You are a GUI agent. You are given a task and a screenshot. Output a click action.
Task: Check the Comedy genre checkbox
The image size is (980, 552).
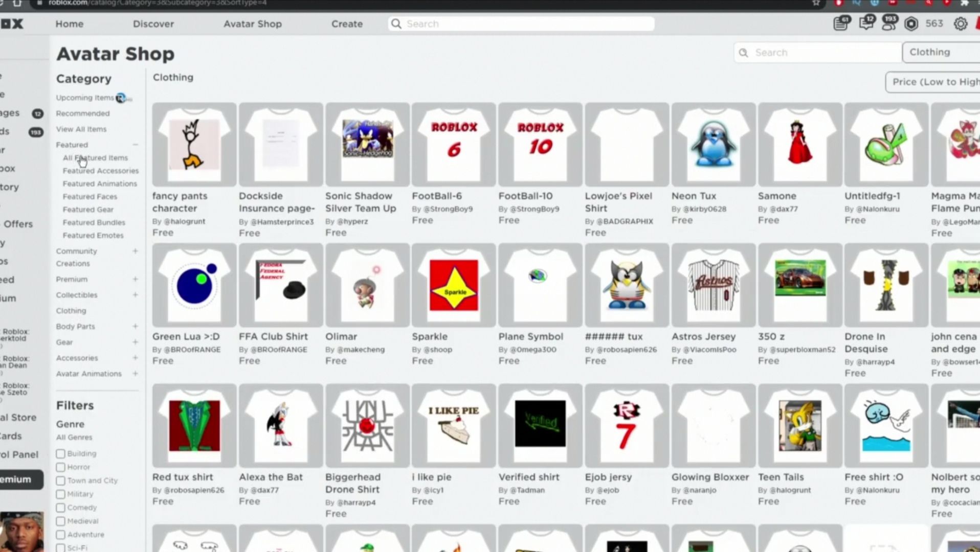pyautogui.click(x=60, y=508)
